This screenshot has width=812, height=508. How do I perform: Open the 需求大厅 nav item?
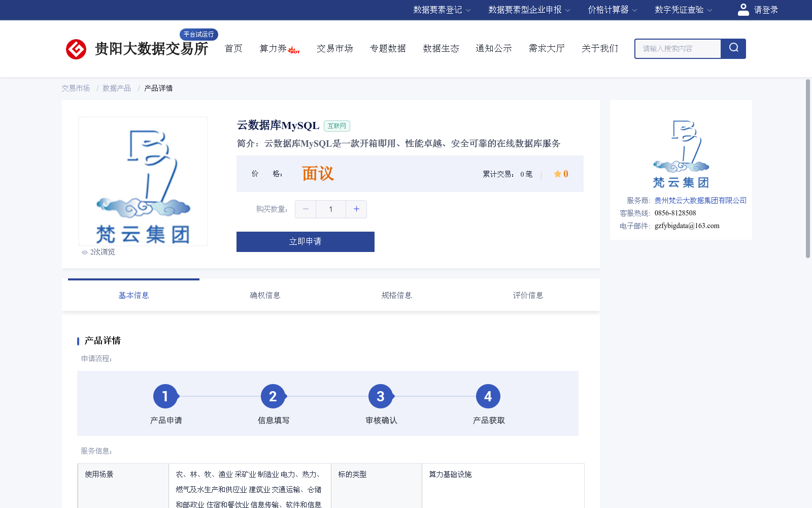point(547,49)
